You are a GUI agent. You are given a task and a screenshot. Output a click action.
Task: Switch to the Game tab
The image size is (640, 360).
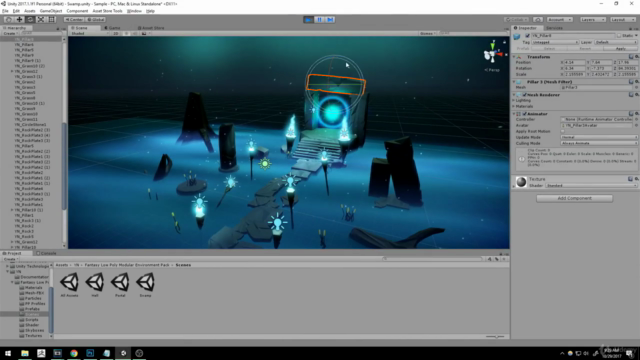[112, 28]
